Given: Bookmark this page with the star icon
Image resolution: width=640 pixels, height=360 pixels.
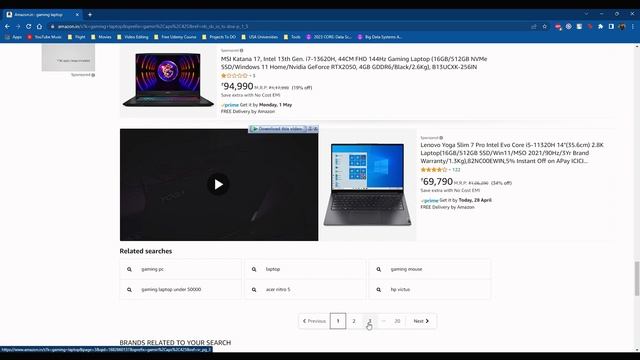Looking at the screenshot, I should pyautogui.click(x=544, y=27).
